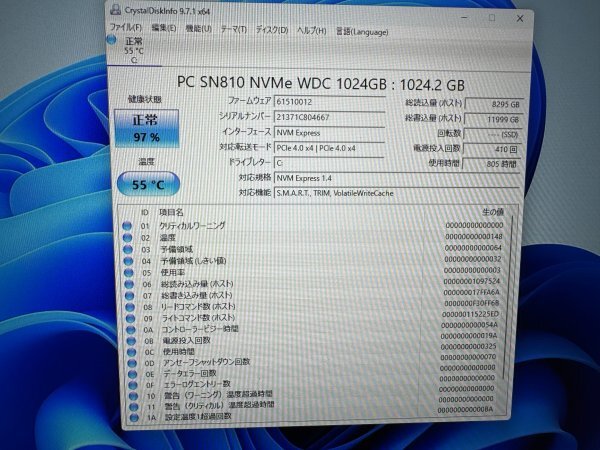
Task: Click status icon of row 02 温度
Action: tap(127, 238)
